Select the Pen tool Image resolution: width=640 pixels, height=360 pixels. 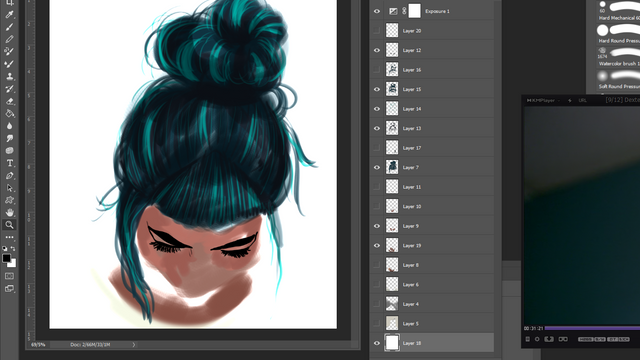coord(9,176)
